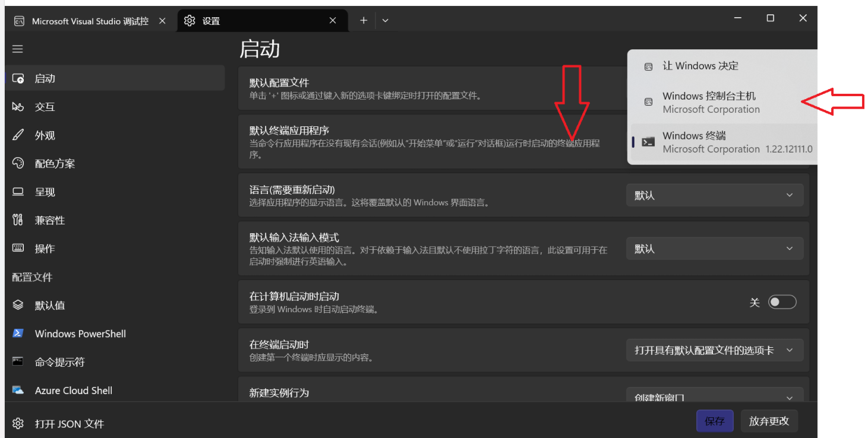This screenshot has height=438, width=868.
Task: Click the 操作 keyboard icon in sidebar
Action: click(18, 249)
